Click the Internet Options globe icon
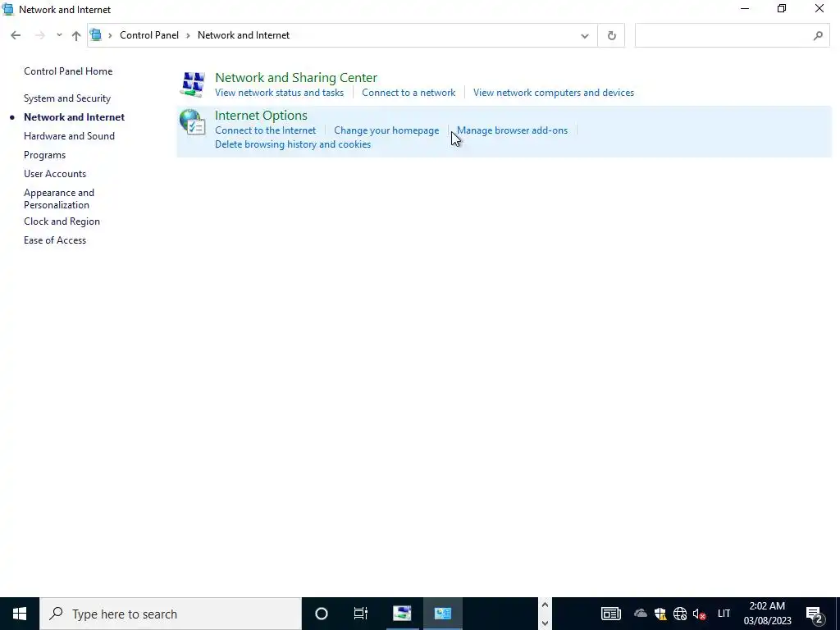 pos(192,122)
